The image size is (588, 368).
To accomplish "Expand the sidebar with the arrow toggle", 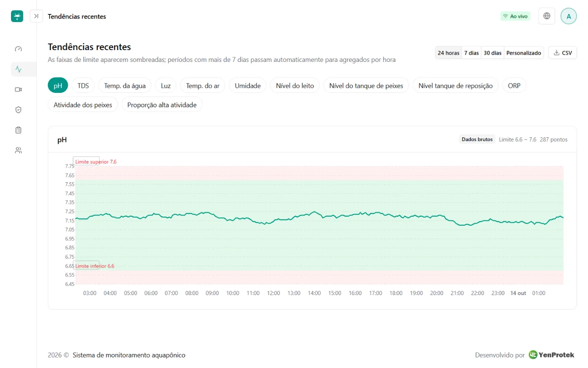I will coord(36,16).
